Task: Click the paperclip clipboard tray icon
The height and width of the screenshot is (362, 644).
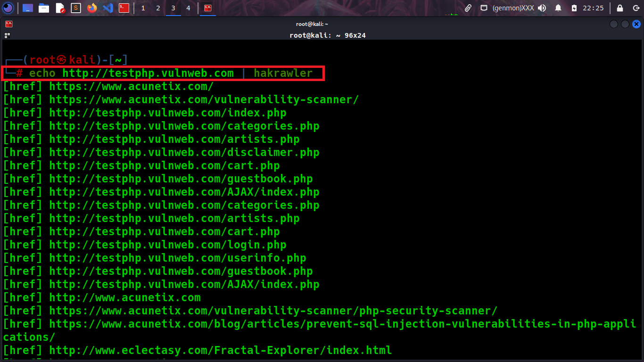Action: tap(468, 8)
